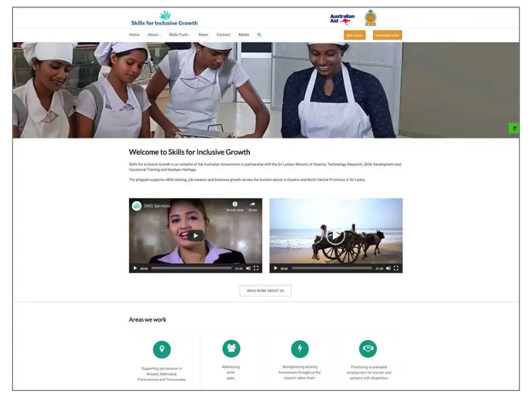Click the Watch later clock icon
The image size is (532, 397).
click(235, 204)
